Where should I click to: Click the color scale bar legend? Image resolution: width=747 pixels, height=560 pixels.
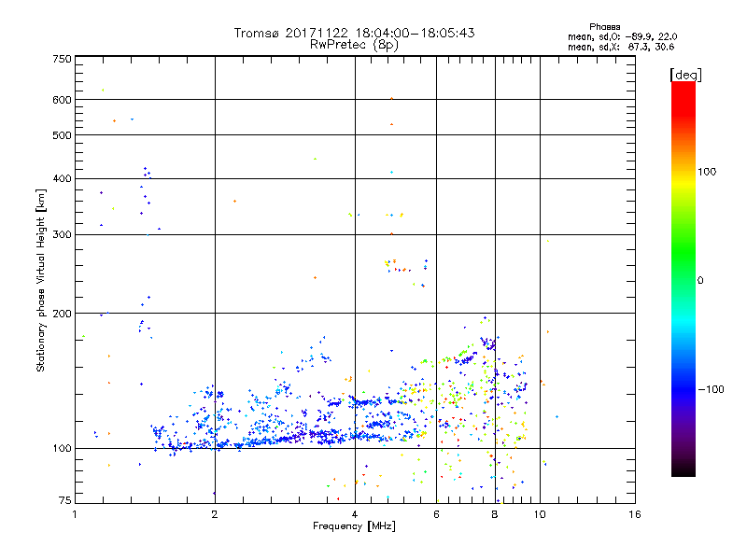pyautogui.click(x=684, y=278)
